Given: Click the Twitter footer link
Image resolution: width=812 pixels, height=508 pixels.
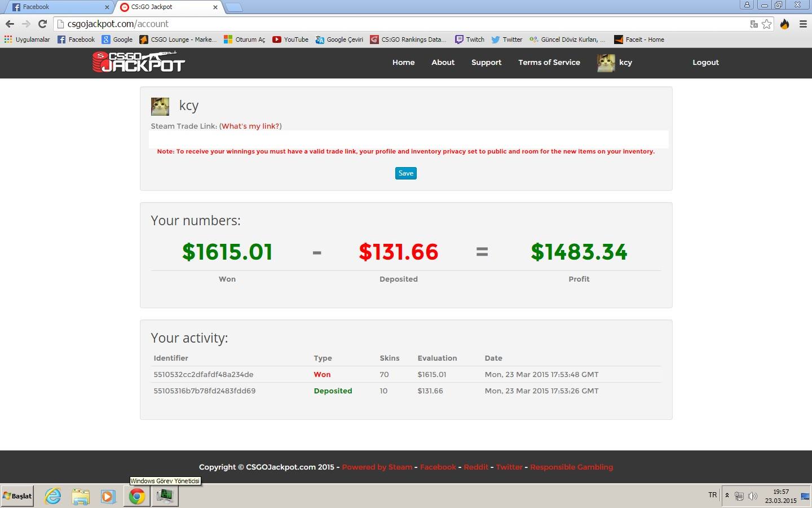Looking at the screenshot, I should 509,467.
